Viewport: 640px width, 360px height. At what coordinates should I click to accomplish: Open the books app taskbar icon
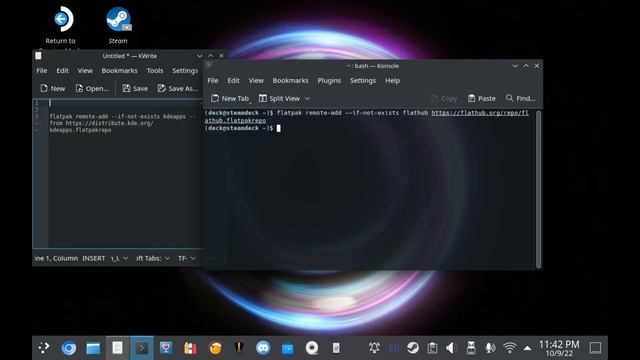[x=190, y=348]
